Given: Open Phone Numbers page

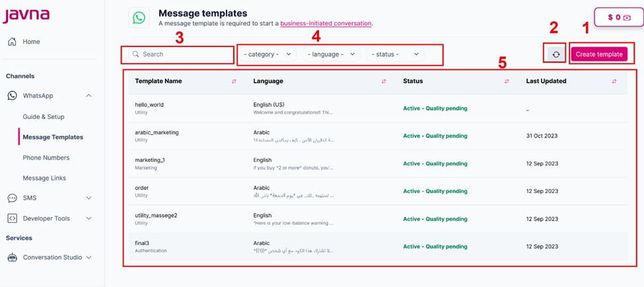Looking at the screenshot, I should tap(46, 158).
